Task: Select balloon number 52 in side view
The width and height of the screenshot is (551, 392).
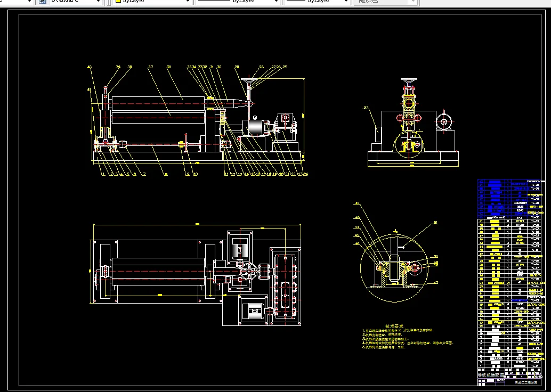Action: (x=366, y=108)
